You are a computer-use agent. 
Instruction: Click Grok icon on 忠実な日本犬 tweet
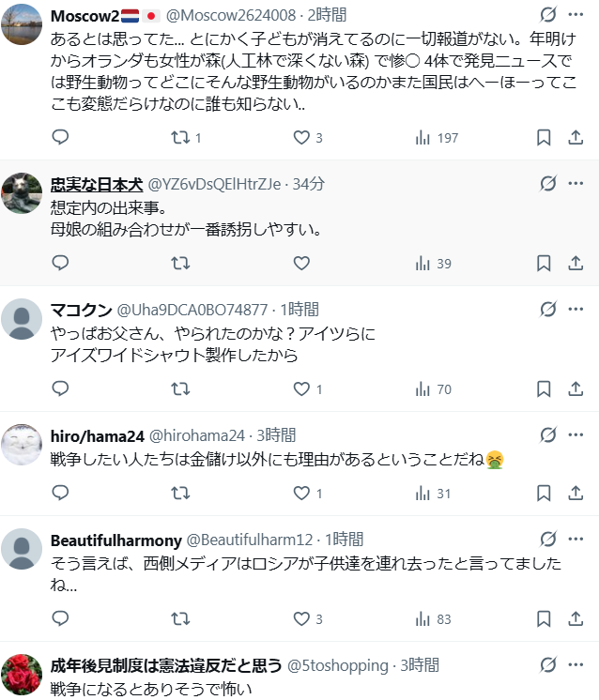pyautogui.click(x=549, y=183)
